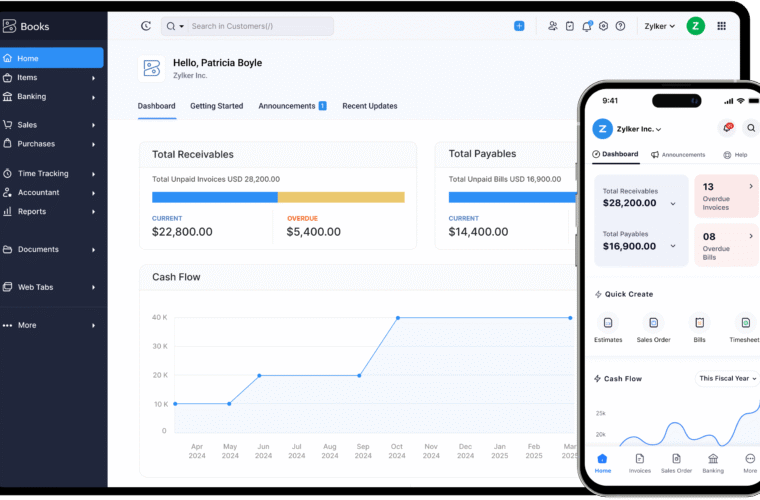Switch to the Dashboard tab
Image resolution: width=760 pixels, height=500 pixels.
point(157,106)
